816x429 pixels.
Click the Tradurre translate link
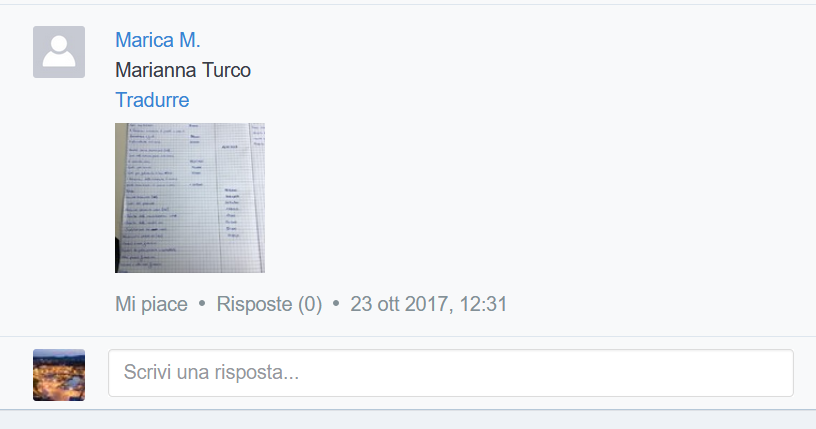(152, 100)
